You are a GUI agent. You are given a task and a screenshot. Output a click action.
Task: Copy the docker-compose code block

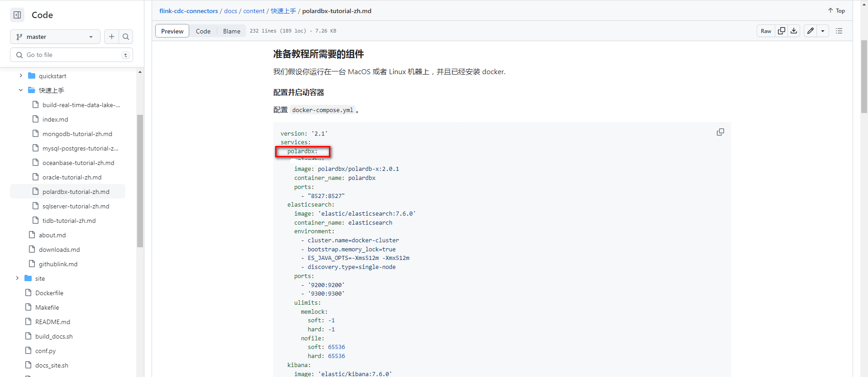[720, 132]
